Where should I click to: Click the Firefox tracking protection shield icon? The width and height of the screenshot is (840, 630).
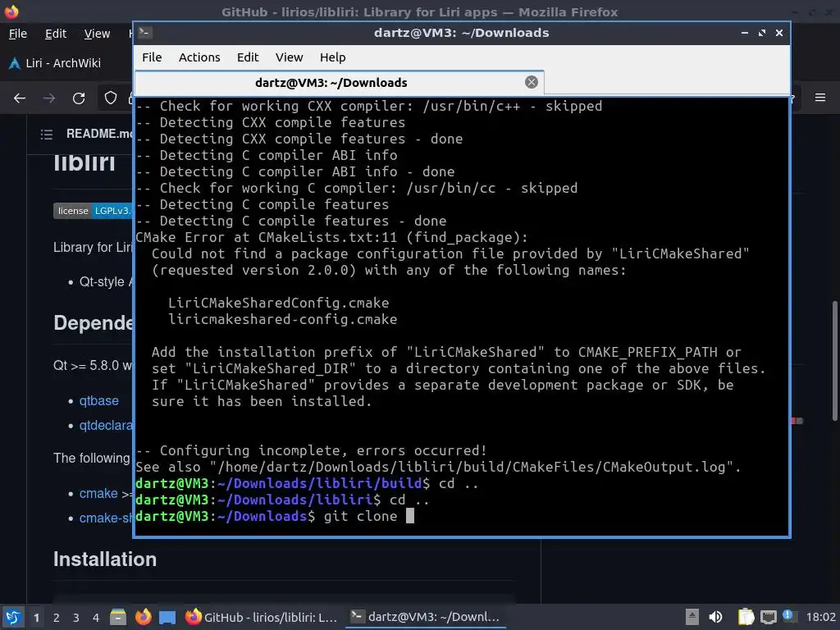click(111, 98)
